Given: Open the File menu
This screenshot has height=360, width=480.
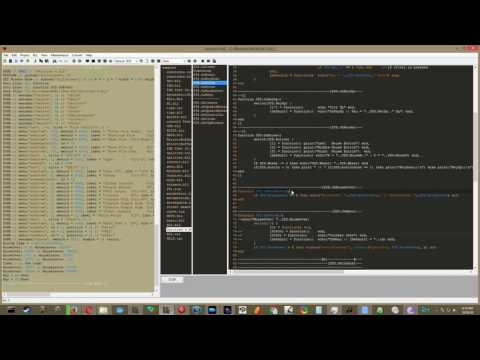Looking at the screenshot, I should (6, 55).
